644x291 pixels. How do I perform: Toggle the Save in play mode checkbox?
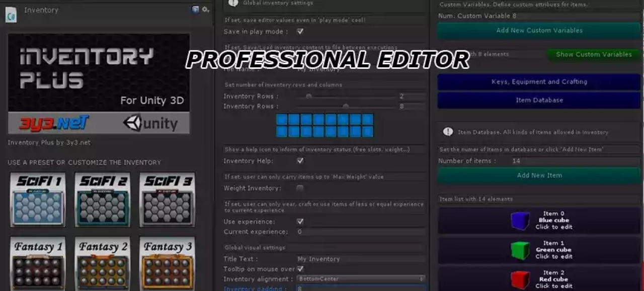click(300, 31)
